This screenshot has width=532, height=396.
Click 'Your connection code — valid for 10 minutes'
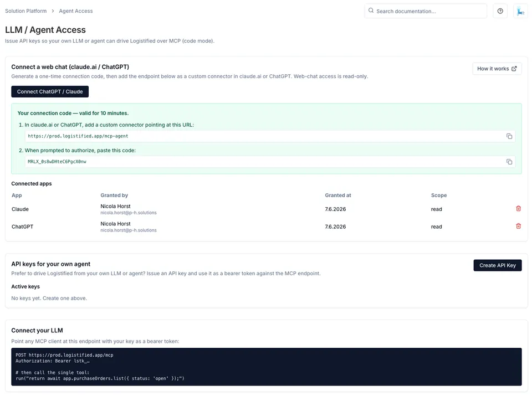tap(73, 113)
